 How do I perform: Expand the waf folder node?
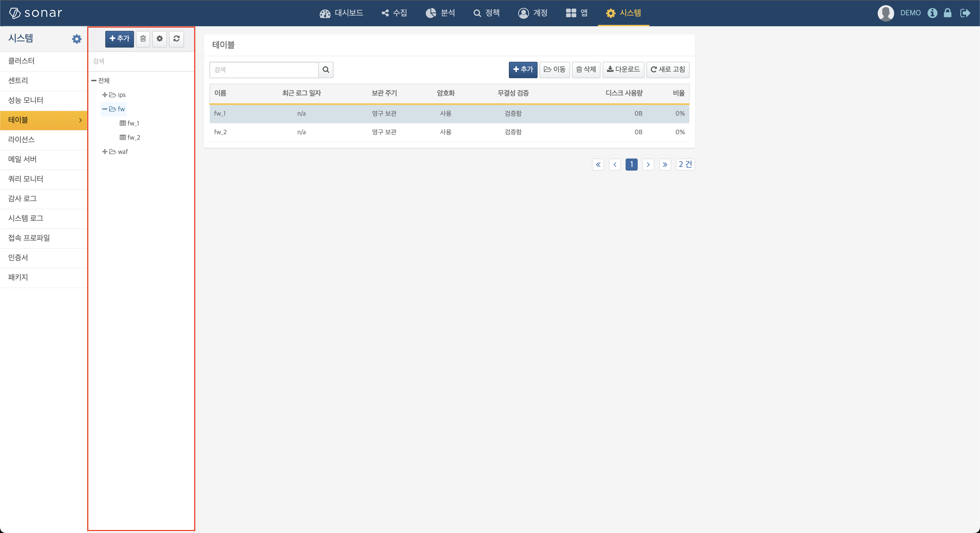click(105, 152)
